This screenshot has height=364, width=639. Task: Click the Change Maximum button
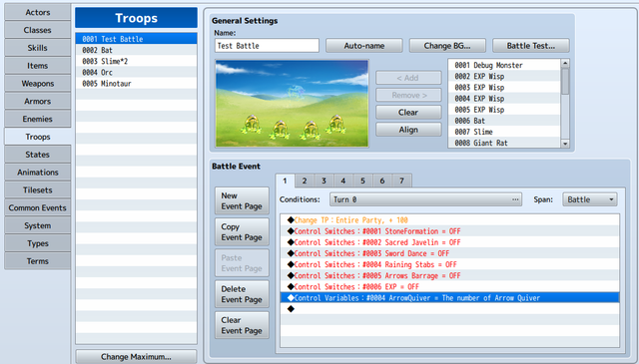pos(136,357)
